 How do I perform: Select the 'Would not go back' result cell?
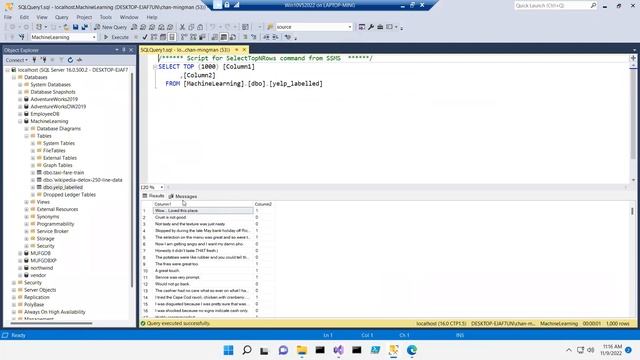(x=203, y=284)
